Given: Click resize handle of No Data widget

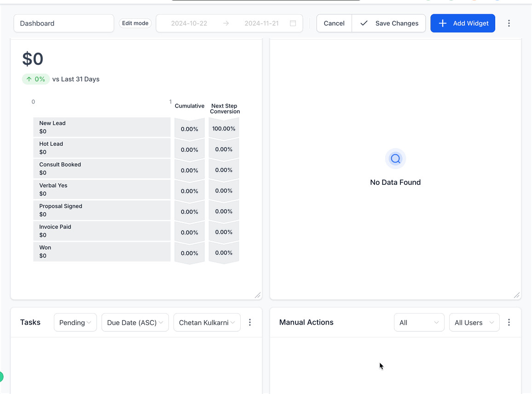Looking at the screenshot, I should (516, 295).
